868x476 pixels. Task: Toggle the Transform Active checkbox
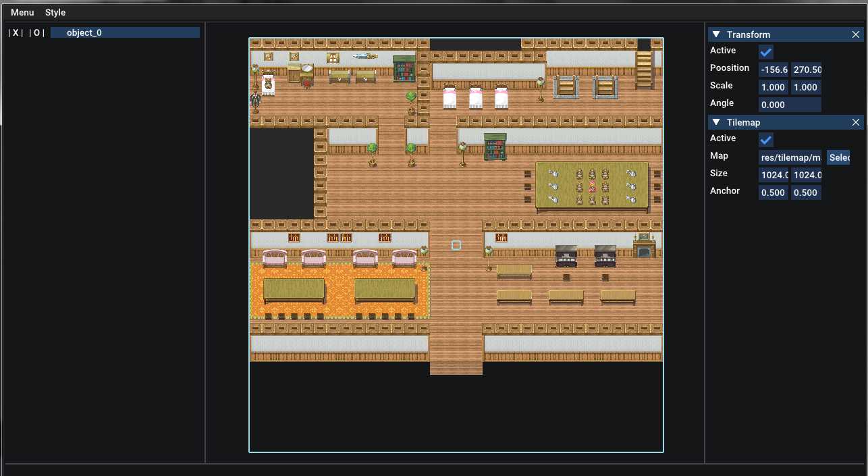[x=766, y=52]
